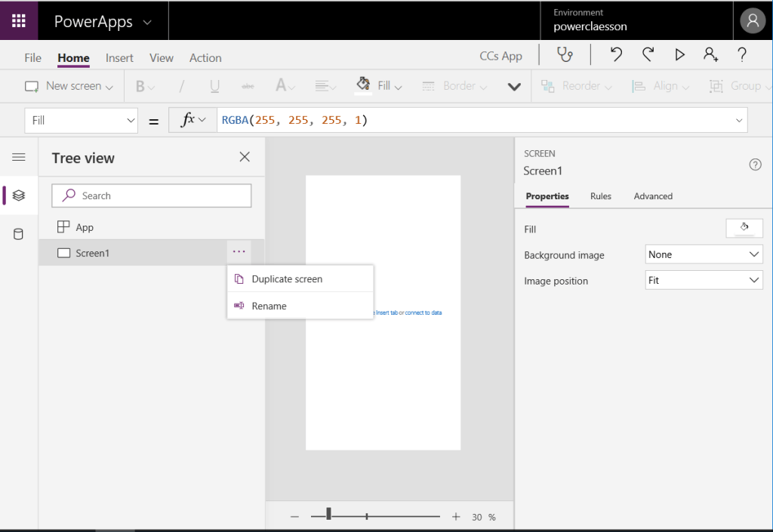Screen dimensions: 773x532
Task: Open Data sources cylinder icon in sidebar
Action: click(19, 234)
